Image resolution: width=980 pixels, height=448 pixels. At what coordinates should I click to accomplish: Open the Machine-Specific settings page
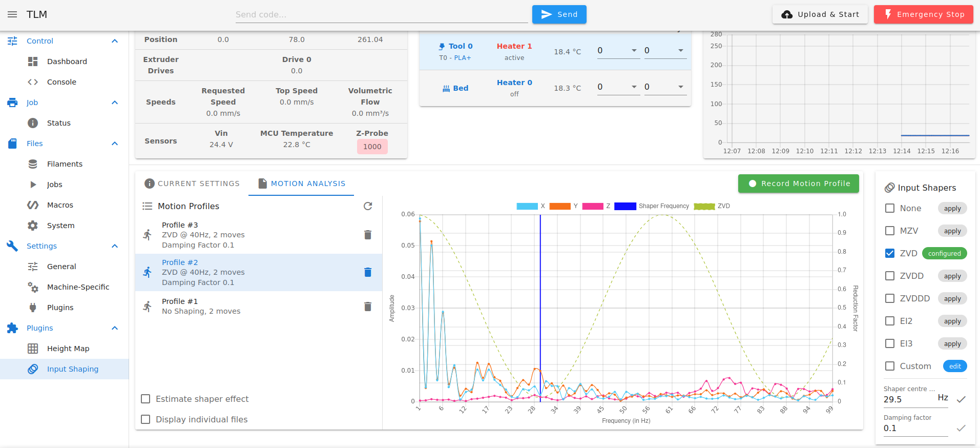[64, 287]
